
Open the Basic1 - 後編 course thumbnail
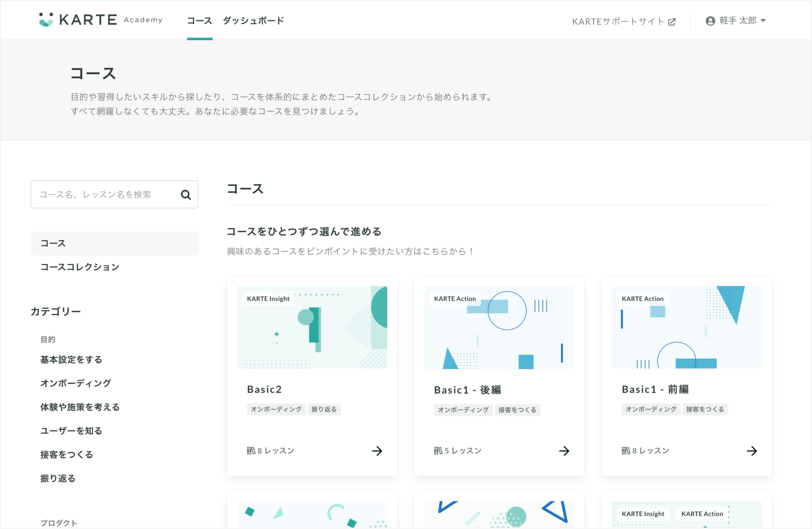499,327
